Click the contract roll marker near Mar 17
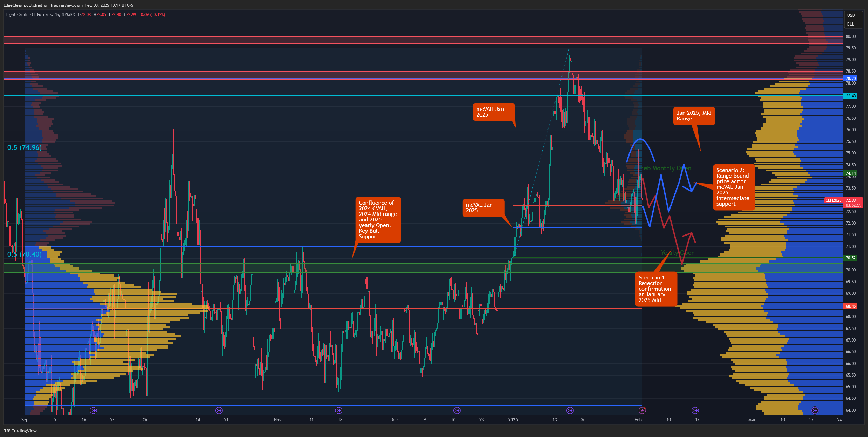 click(815, 410)
